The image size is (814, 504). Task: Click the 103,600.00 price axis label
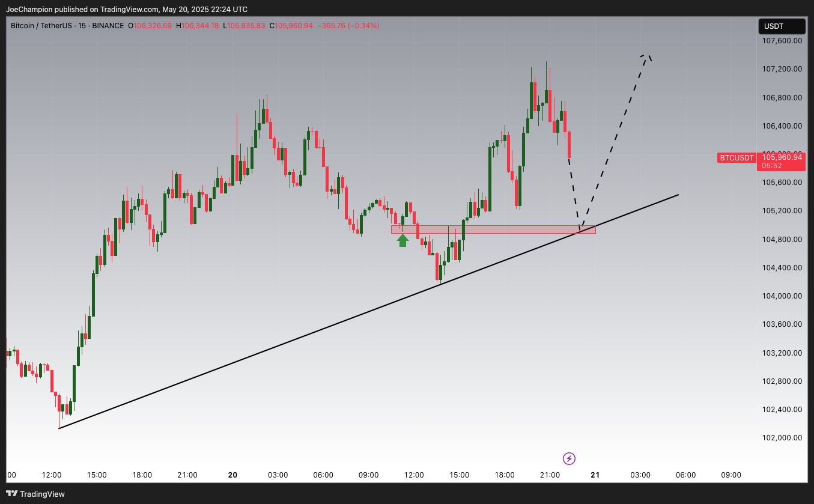coord(782,324)
